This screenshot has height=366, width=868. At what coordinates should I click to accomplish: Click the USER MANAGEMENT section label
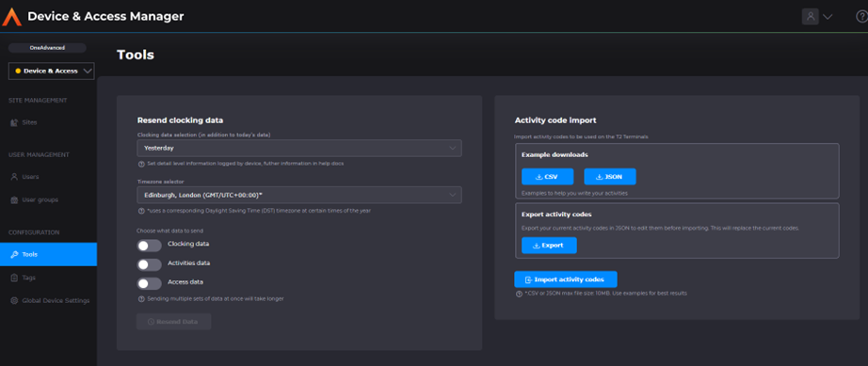[x=39, y=155]
